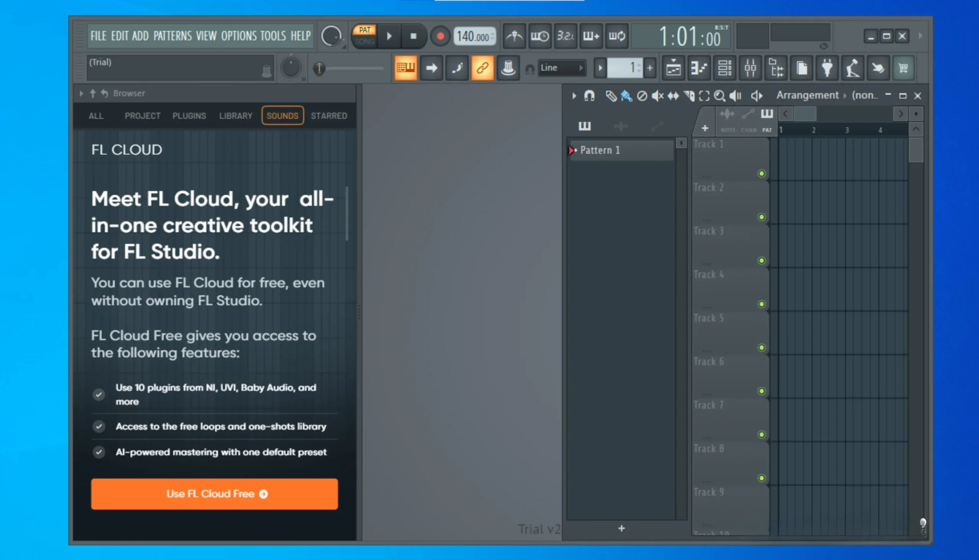Open the browser tree toolbar icon
Image resolution: width=979 pixels, height=560 pixels.
[x=776, y=68]
